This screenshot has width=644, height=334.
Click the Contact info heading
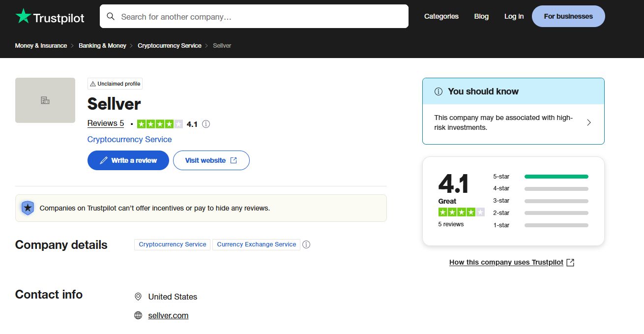coord(49,295)
